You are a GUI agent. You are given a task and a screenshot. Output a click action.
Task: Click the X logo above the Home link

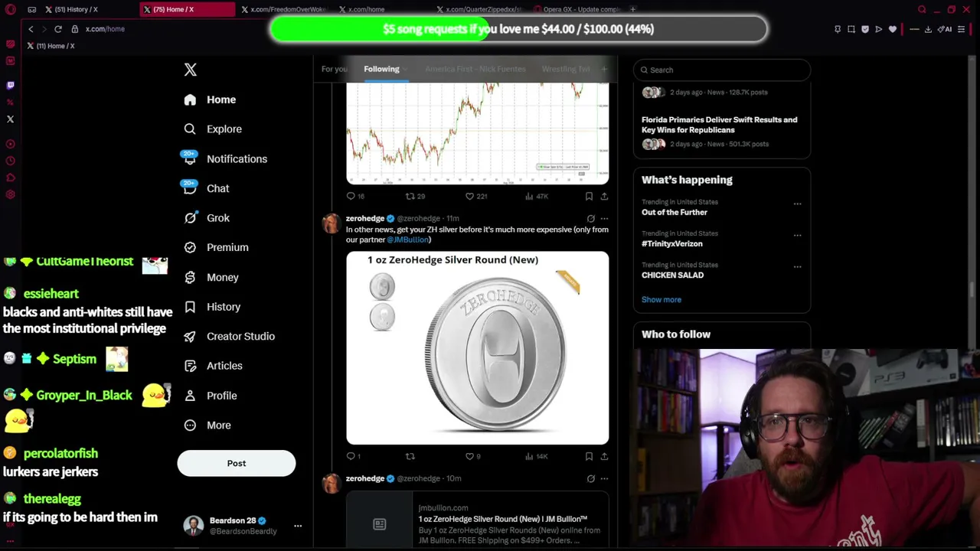pos(191,70)
